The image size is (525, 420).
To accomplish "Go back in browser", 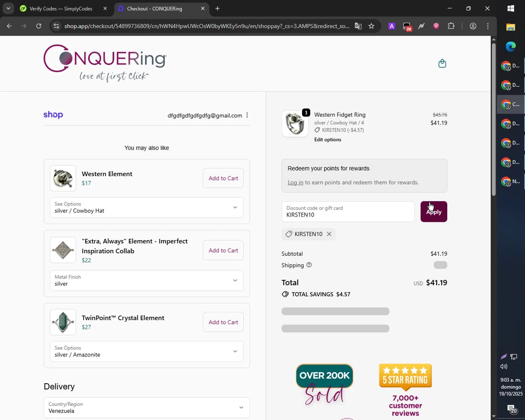I will tap(9, 26).
